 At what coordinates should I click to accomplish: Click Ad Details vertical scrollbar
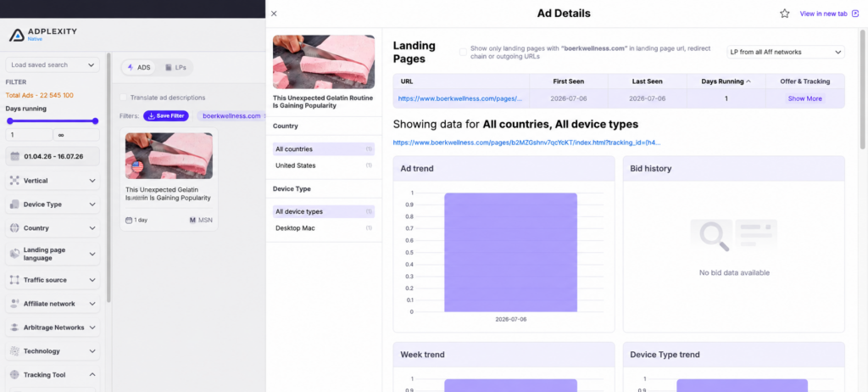point(862,89)
